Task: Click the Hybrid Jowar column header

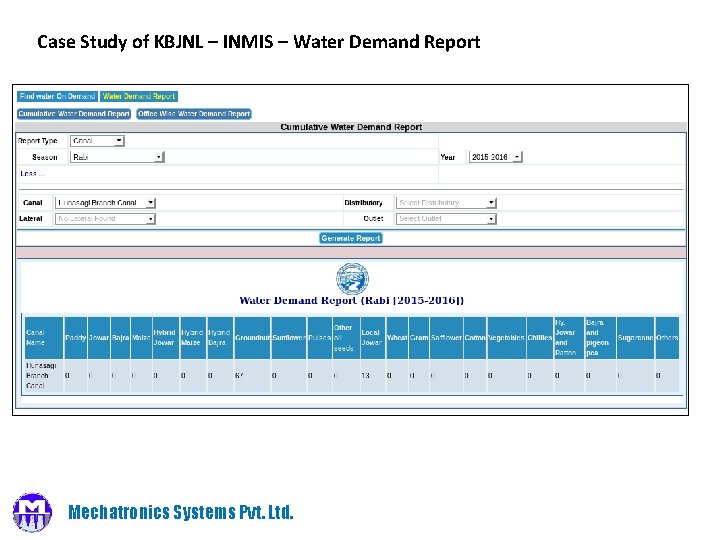Action: 166,338
